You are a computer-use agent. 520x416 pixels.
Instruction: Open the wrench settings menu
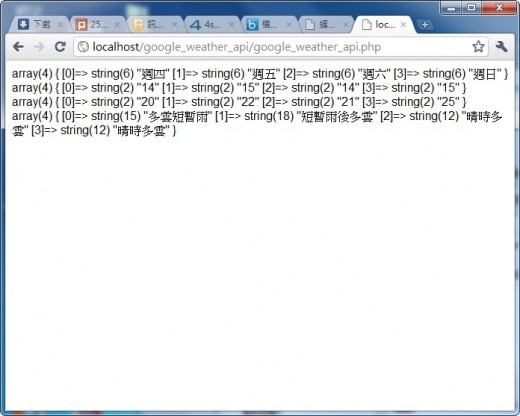click(501, 46)
